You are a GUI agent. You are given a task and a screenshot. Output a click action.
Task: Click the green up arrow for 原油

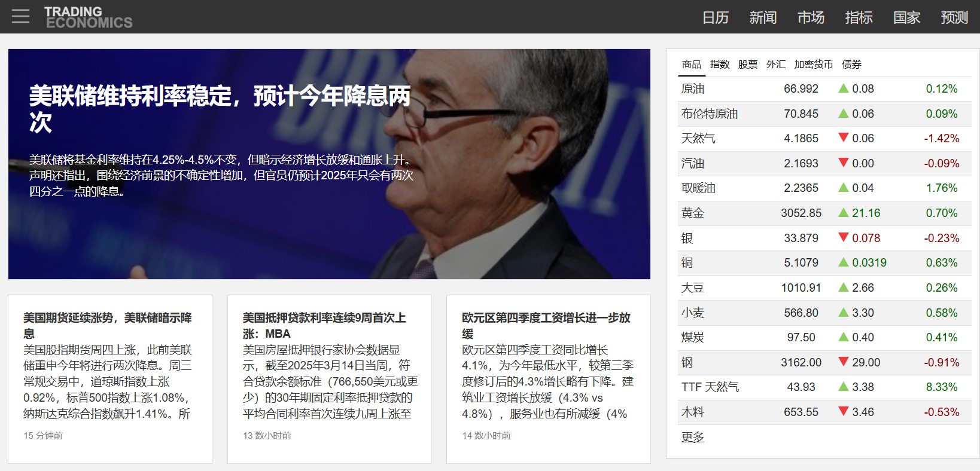click(844, 88)
